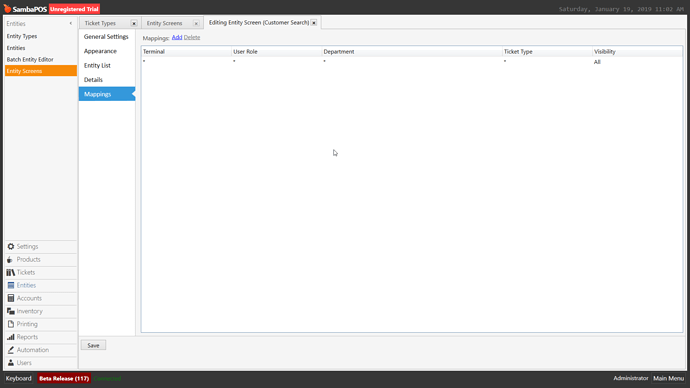Select the Batch Entity Editor item

coord(30,59)
